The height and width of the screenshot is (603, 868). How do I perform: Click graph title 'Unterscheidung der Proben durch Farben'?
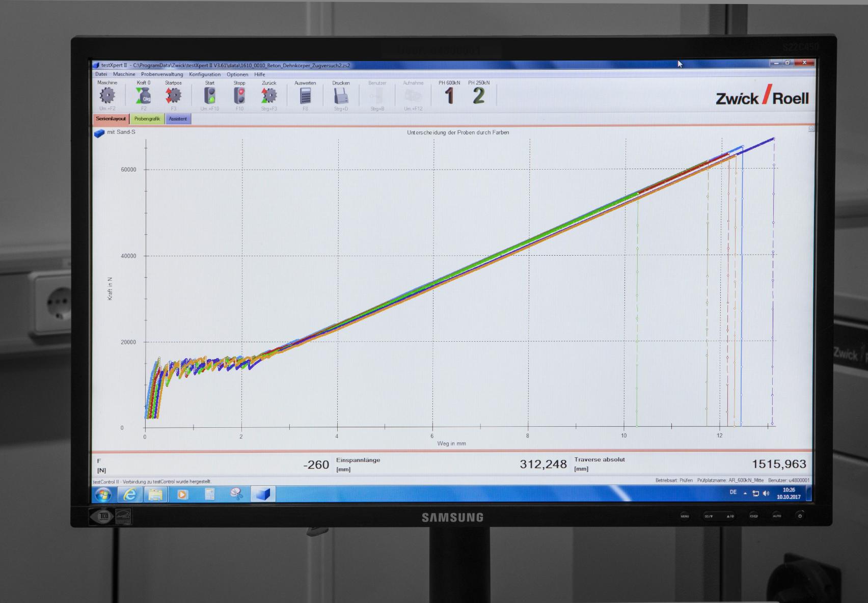[458, 132]
